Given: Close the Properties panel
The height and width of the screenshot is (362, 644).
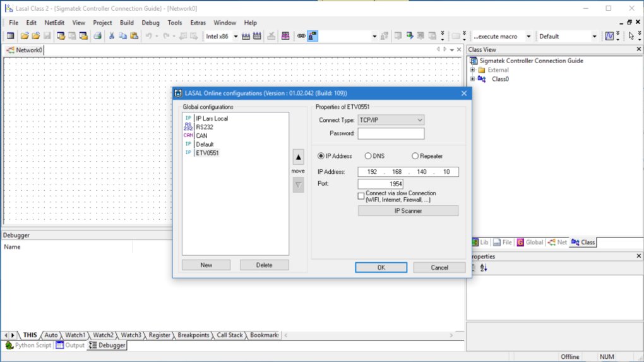Looking at the screenshot, I should point(639,256).
